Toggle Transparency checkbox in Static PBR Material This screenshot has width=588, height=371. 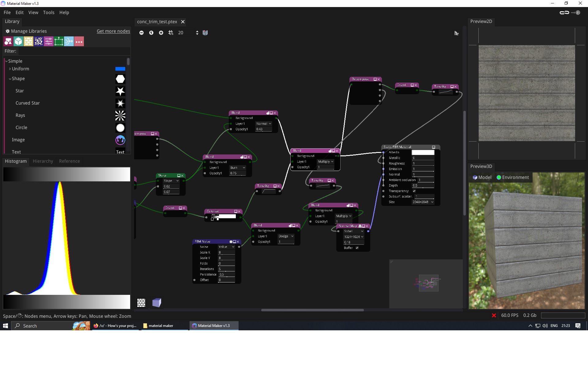click(x=414, y=191)
